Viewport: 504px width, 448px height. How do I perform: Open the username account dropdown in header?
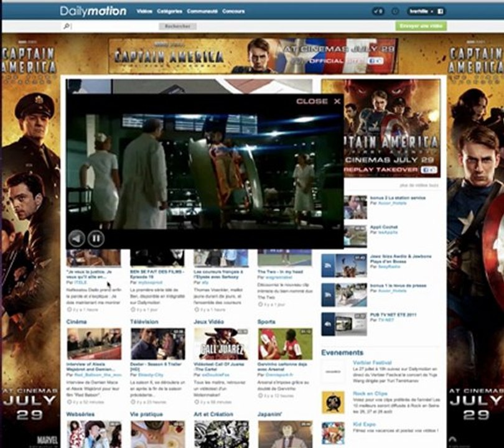pos(421,11)
